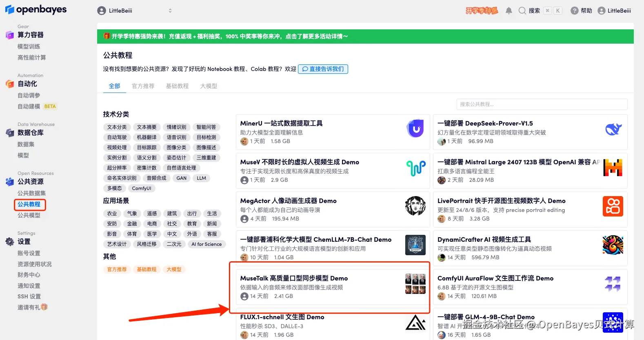
Task: Click the FLUX.1-schnell triangle logo
Action: tap(415, 322)
